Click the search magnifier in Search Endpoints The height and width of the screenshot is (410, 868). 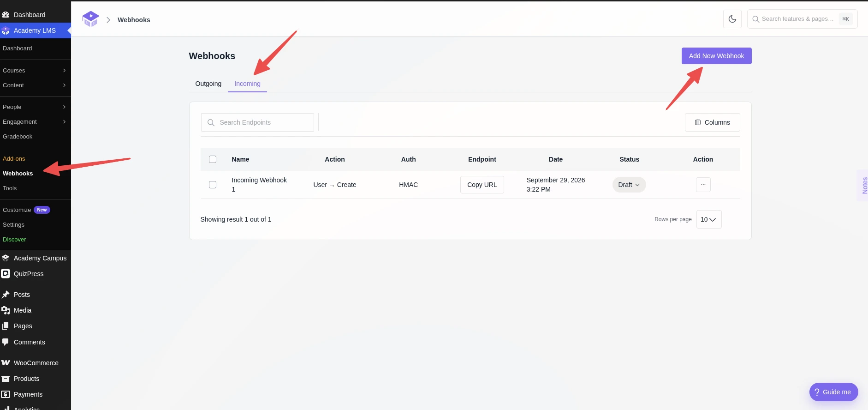[x=211, y=122]
